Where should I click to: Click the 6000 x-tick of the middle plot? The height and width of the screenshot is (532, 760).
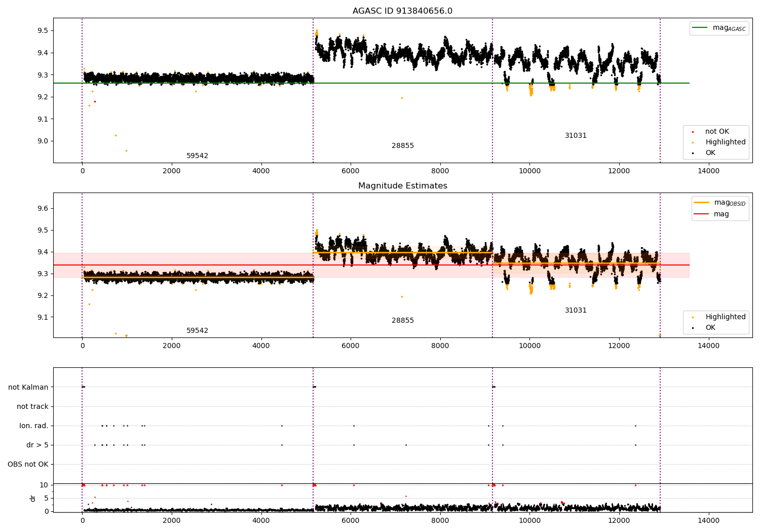coord(351,346)
